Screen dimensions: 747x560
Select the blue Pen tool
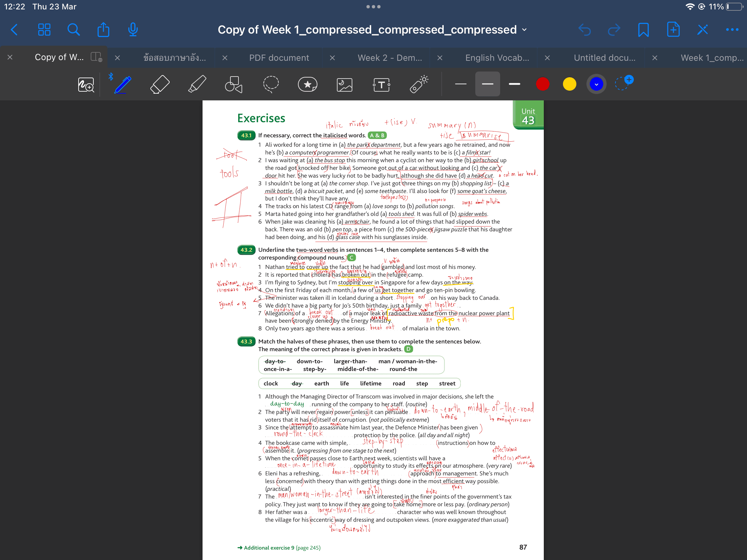click(x=123, y=85)
